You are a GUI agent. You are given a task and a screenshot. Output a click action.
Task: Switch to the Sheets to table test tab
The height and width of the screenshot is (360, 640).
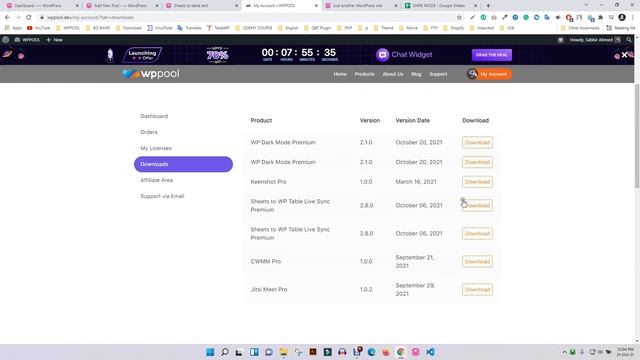pyautogui.click(x=202, y=6)
